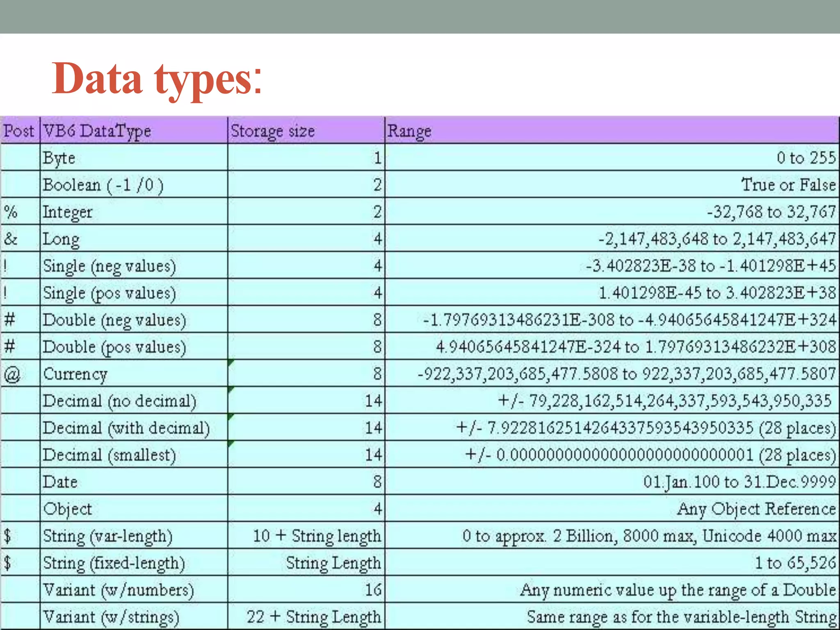The image size is (840, 630).
Task: Click the '-3.402823E-38 to -1.401298E+45' range
Action: [x=711, y=266]
